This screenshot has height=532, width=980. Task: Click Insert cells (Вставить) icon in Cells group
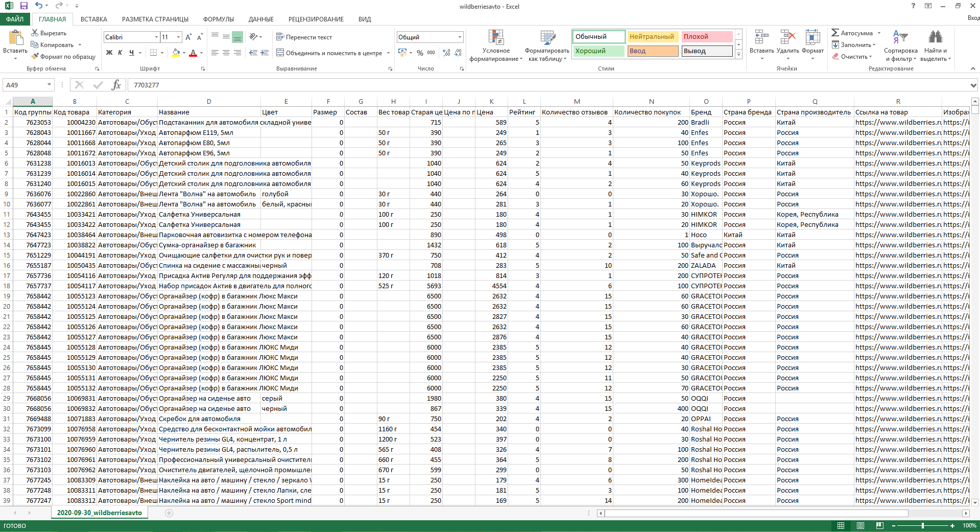761,37
